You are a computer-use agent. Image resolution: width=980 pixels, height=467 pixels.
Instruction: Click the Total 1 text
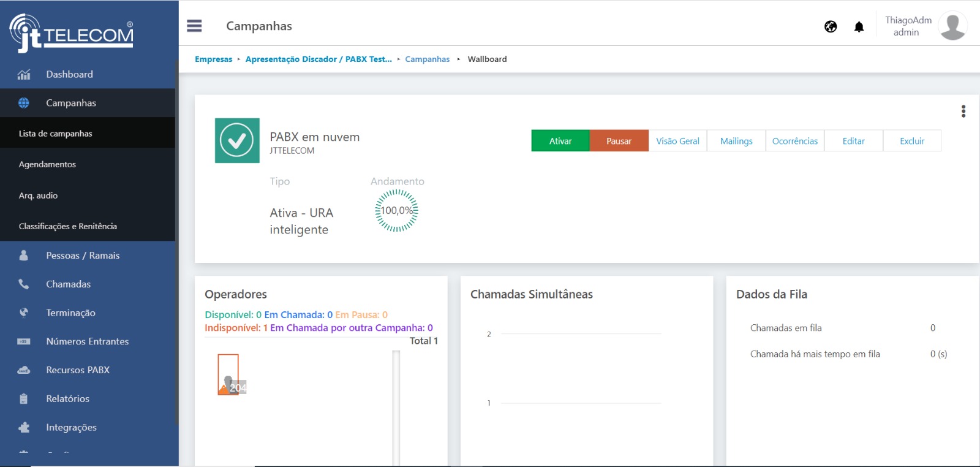click(424, 341)
